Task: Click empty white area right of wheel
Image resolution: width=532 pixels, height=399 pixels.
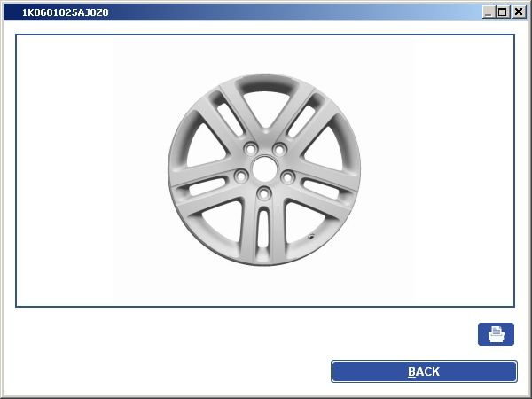Action: tap(443, 168)
